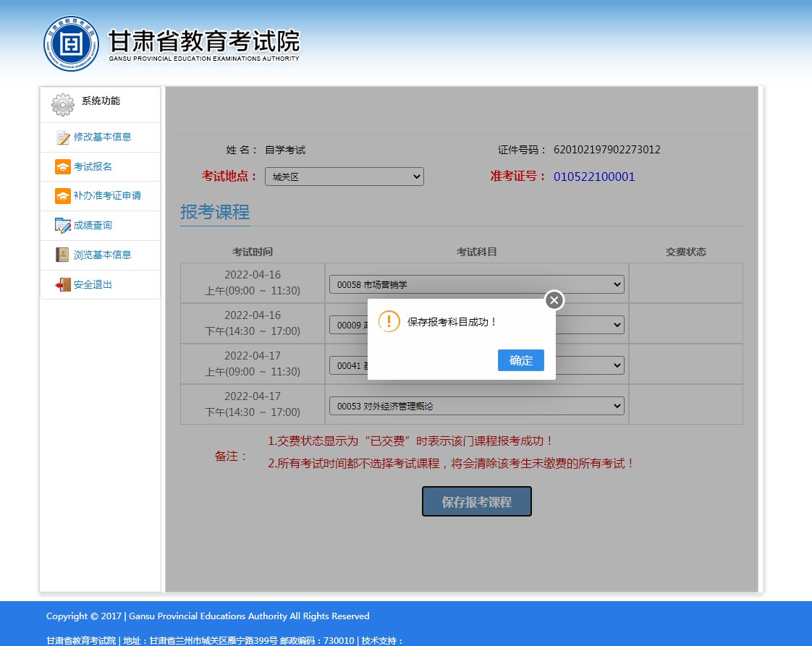Click the 保存报考课程 save button

coord(476,501)
